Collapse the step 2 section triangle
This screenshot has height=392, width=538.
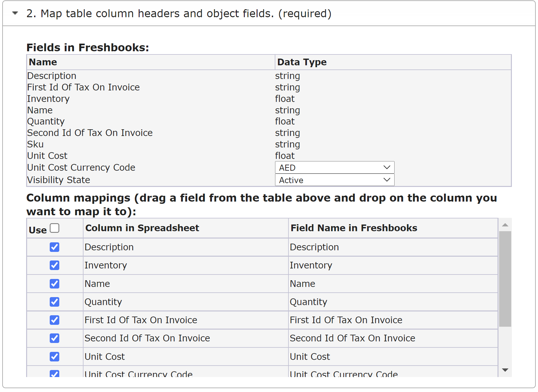15,13
